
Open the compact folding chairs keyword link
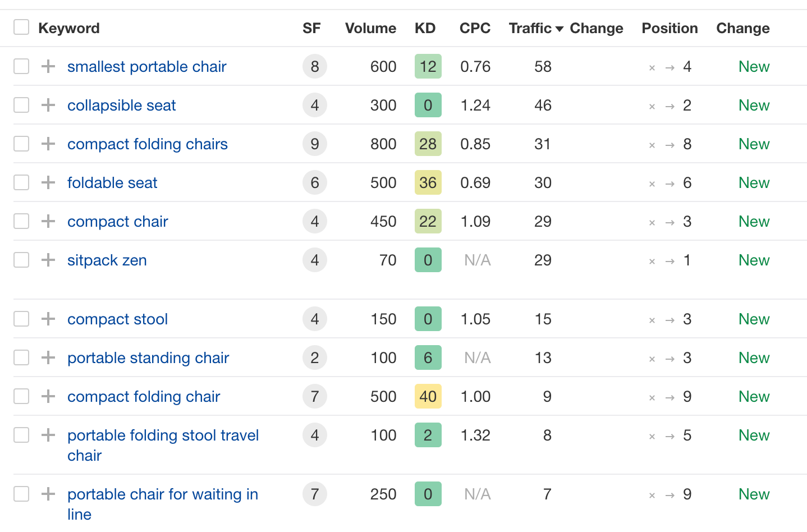pyautogui.click(x=147, y=144)
